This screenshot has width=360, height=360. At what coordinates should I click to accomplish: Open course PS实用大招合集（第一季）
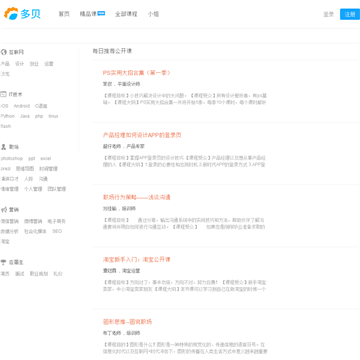pyautogui.click(x=137, y=73)
